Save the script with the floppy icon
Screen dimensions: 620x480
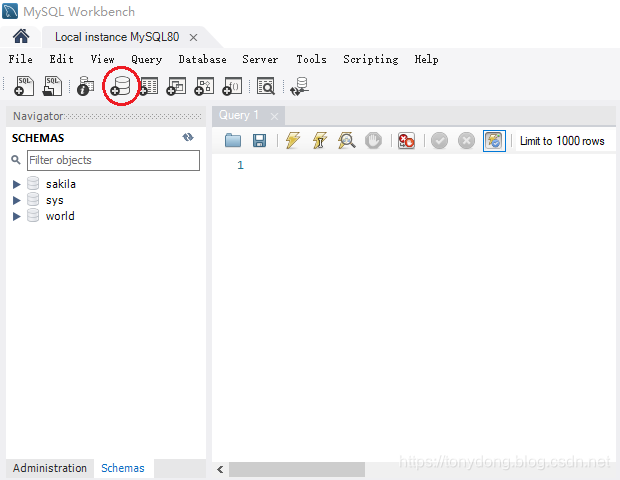259,140
